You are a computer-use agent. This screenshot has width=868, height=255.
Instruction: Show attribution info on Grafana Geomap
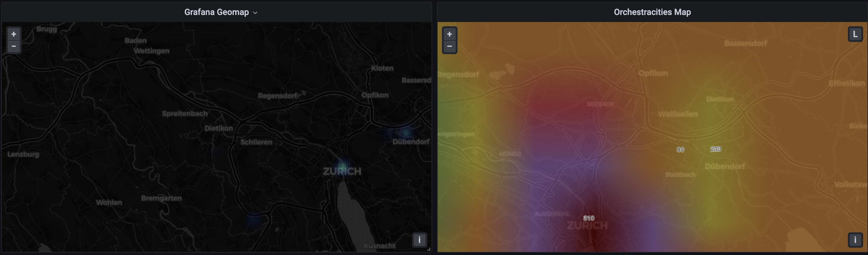pyautogui.click(x=420, y=240)
